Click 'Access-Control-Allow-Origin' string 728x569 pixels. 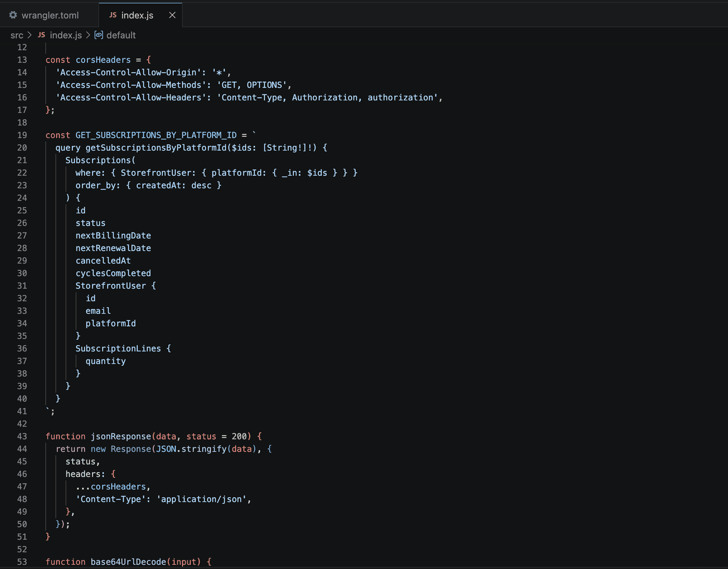point(128,72)
